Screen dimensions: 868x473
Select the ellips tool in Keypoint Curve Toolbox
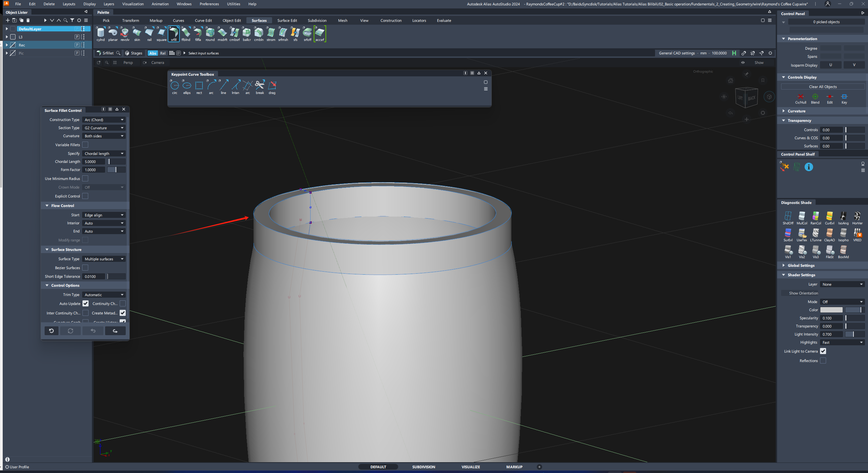pos(187,86)
